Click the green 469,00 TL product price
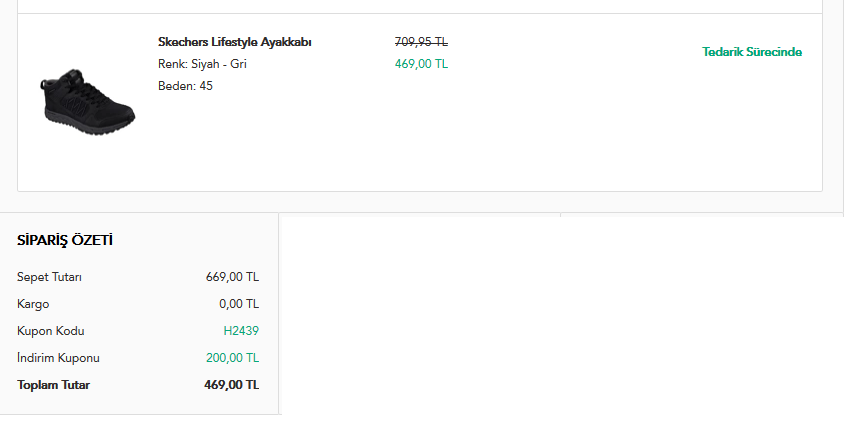The height and width of the screenshot is (421, 847). pyautogui.click(x=421, y=64)
